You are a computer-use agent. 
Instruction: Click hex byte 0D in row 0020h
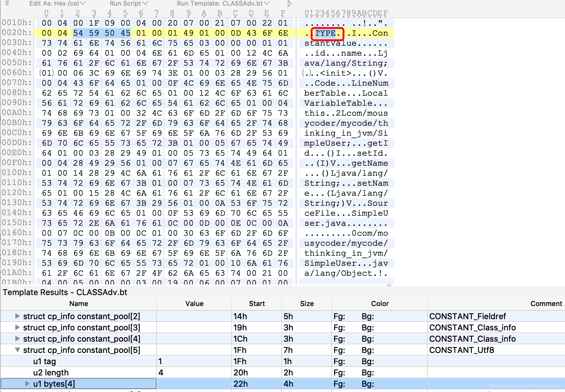[x=236, y=33]
